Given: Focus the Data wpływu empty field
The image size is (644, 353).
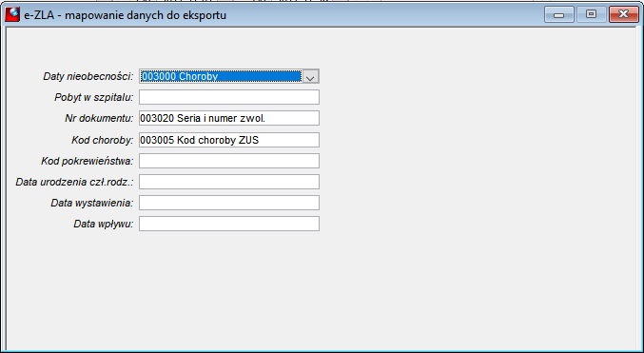Looking at the screenshot, I should pyautogui.click(x=228, y=224).
